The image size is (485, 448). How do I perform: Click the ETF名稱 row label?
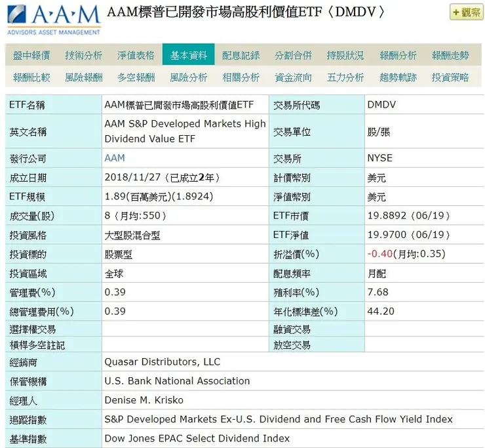point(27,105)
